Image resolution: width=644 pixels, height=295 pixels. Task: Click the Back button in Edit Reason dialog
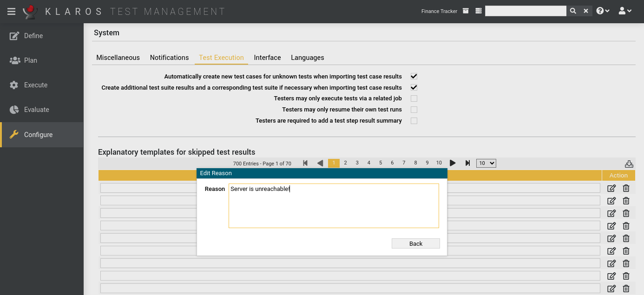[x=415, y=243]
